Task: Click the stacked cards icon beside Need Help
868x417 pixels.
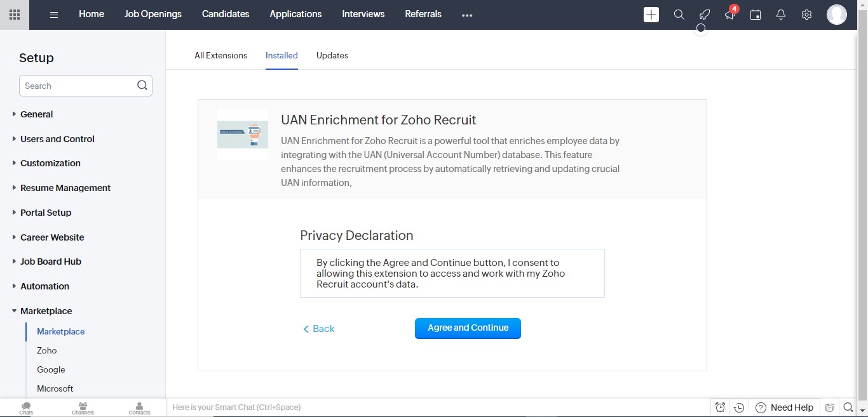Action: (829, 407)
